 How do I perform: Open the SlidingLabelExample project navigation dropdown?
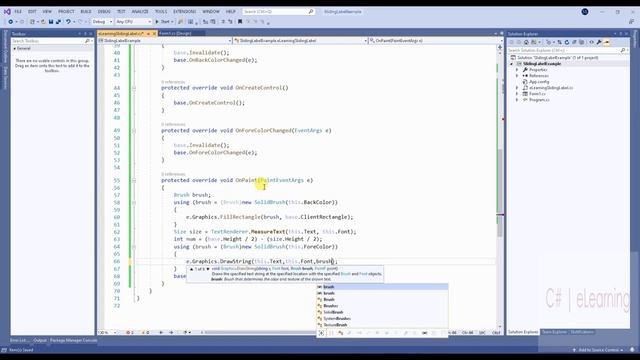point(165,41)
